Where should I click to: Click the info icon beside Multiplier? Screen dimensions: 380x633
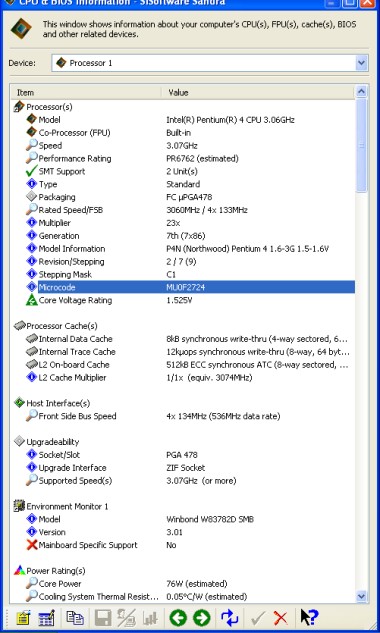coord(31,222)
